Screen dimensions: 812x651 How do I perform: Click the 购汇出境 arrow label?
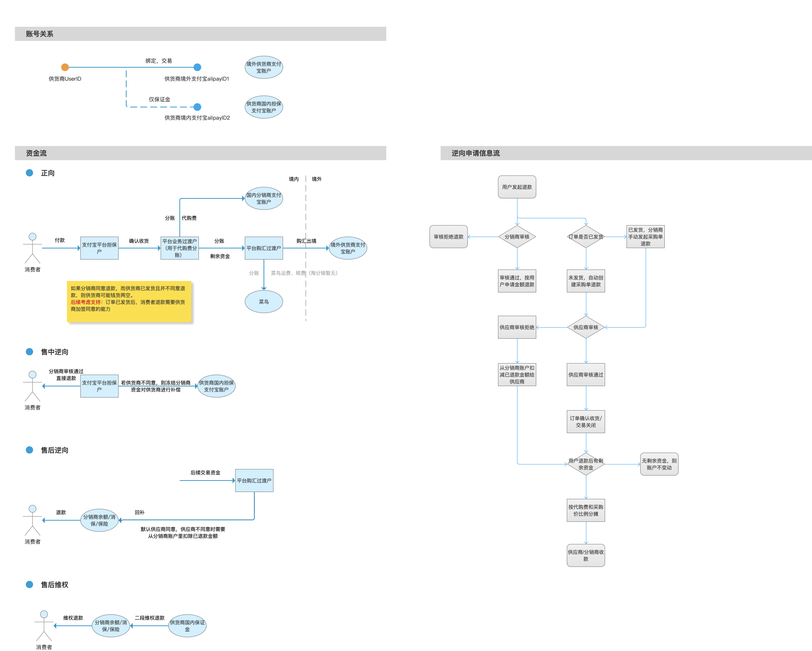pos(306,241)
